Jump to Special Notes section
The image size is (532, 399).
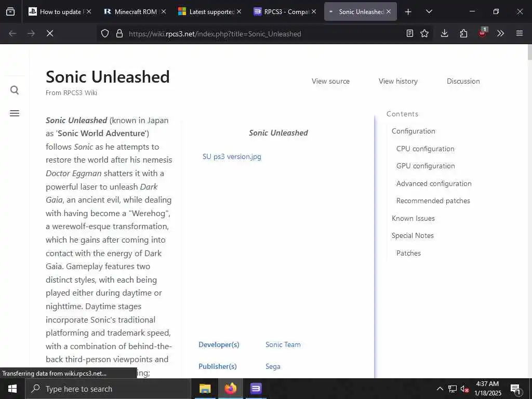coord(413,235)
